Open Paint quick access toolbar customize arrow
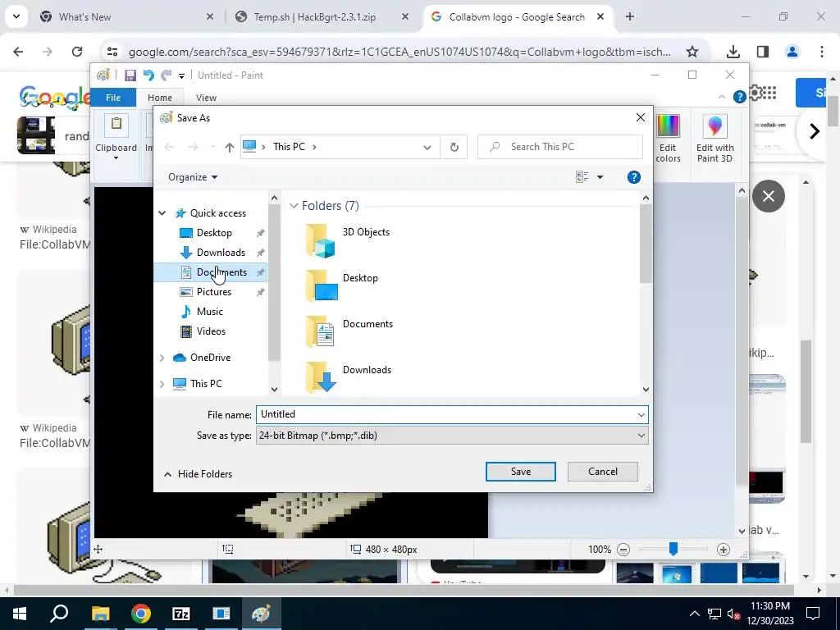The image size is (840, 630). point(181,76)
